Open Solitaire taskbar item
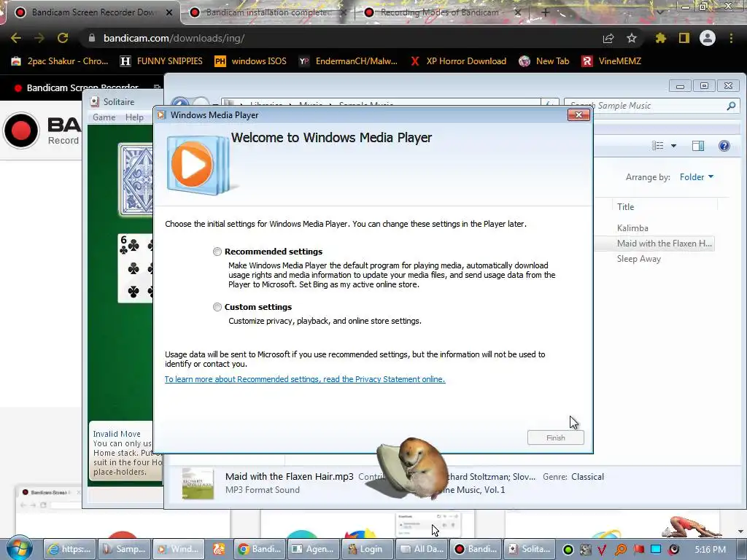 (530, 549)
